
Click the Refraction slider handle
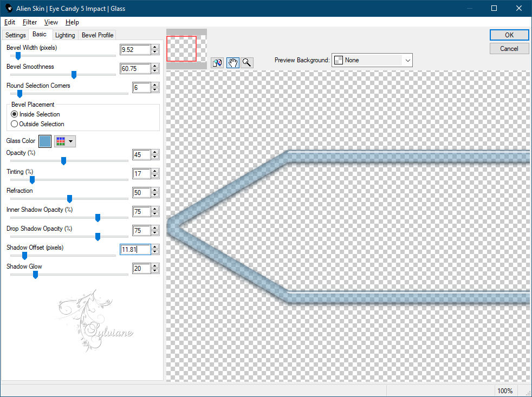click(69, 199)
